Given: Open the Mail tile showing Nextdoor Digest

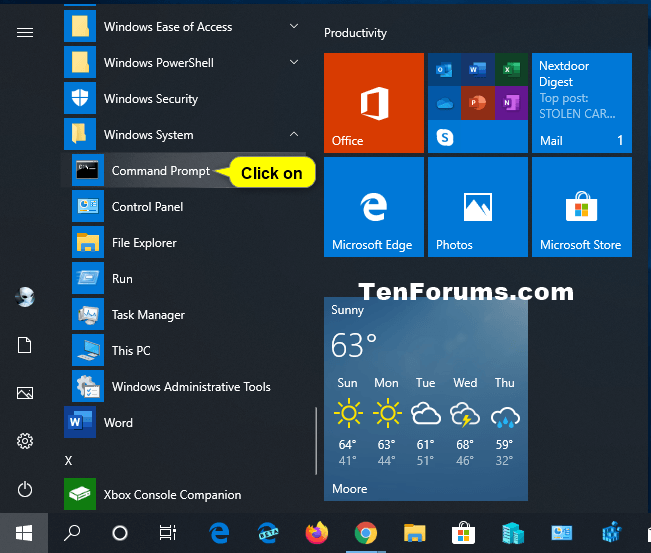Looking at the screenshot, I should pos(582,103).
